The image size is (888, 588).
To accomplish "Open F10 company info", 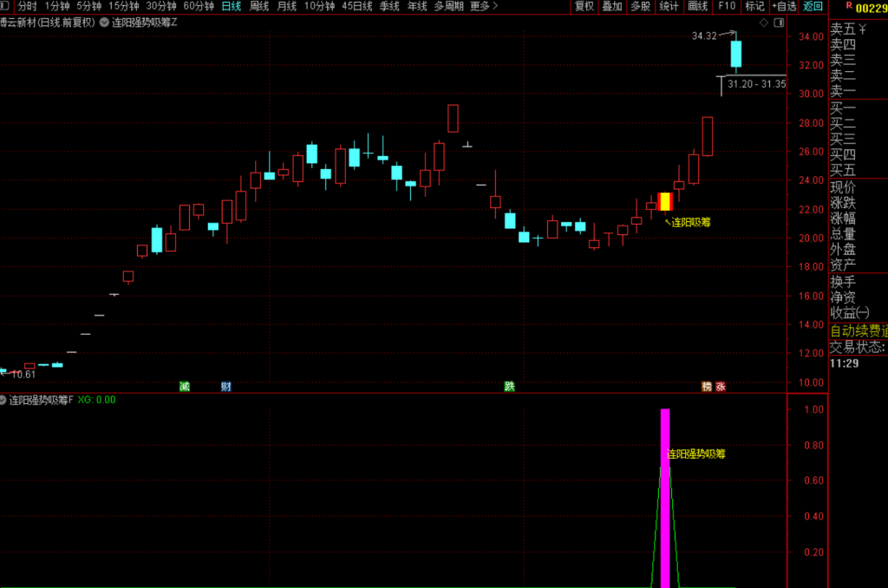I will tap(727, 6).
